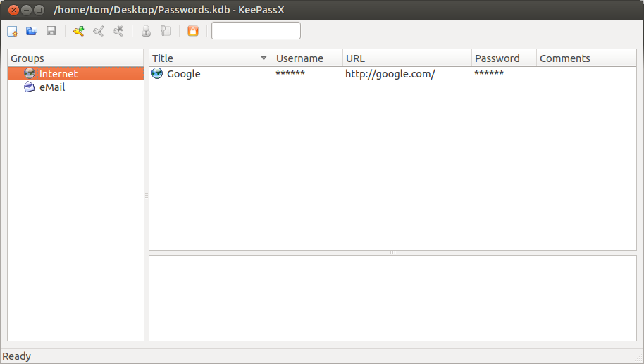Select the eMail group
The width and height of the screenshot is (644, 364).
point(52,87)
